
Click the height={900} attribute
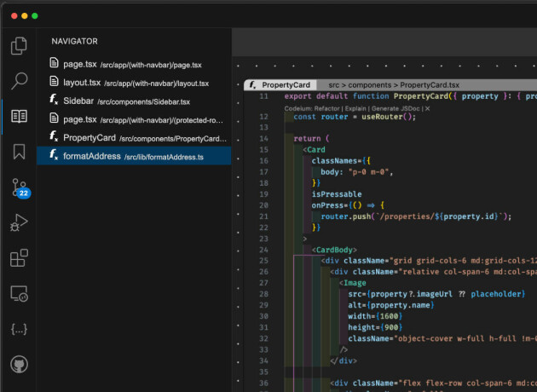point(375,327)
